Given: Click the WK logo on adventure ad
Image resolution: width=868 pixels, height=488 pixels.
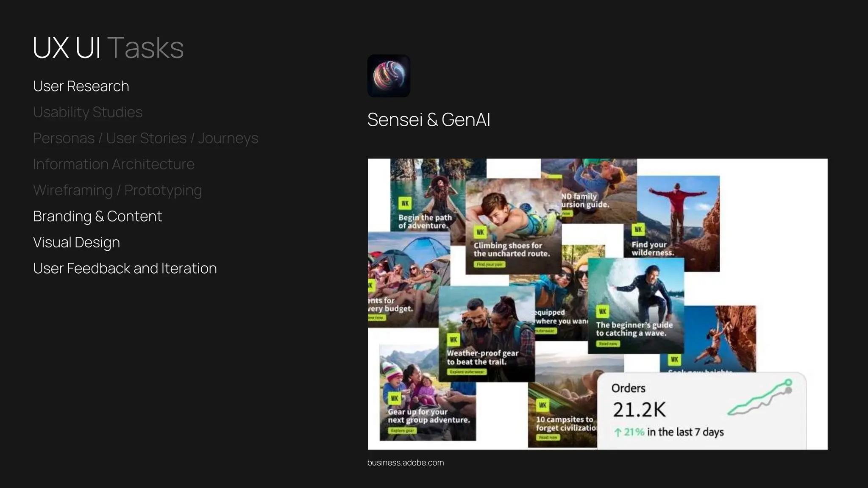Looking at the screenshot, I should point(405,203).
